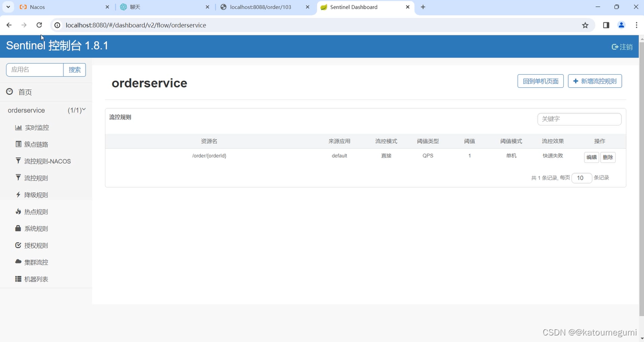The width and height of the screenshot is (644, 342).
Task: Click 新增流控规则 to add rule
Action: pyautogui.click(x=595, y=81)
